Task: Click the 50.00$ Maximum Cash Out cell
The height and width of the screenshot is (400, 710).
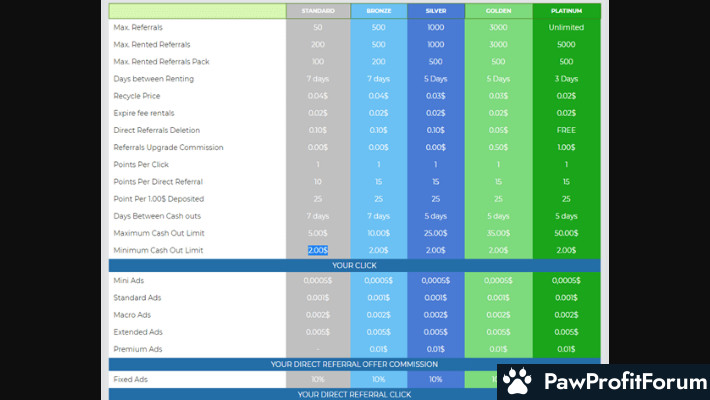Action: 566,233
